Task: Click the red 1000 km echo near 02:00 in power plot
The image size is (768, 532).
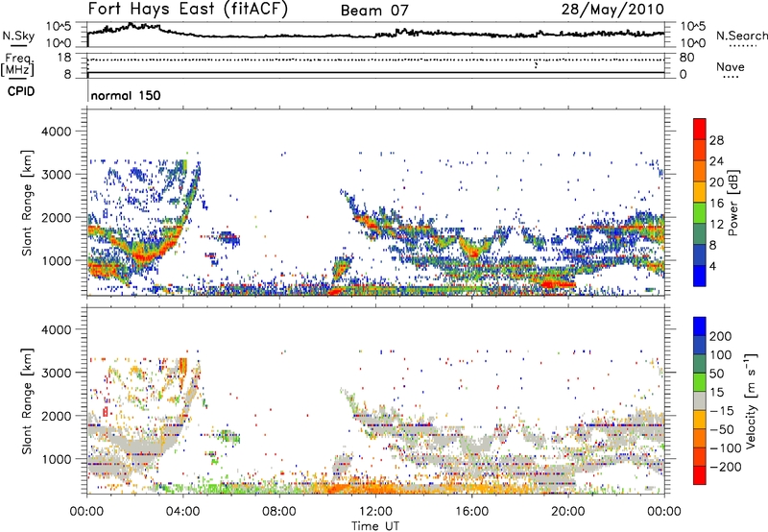Action: pos(145,255)
